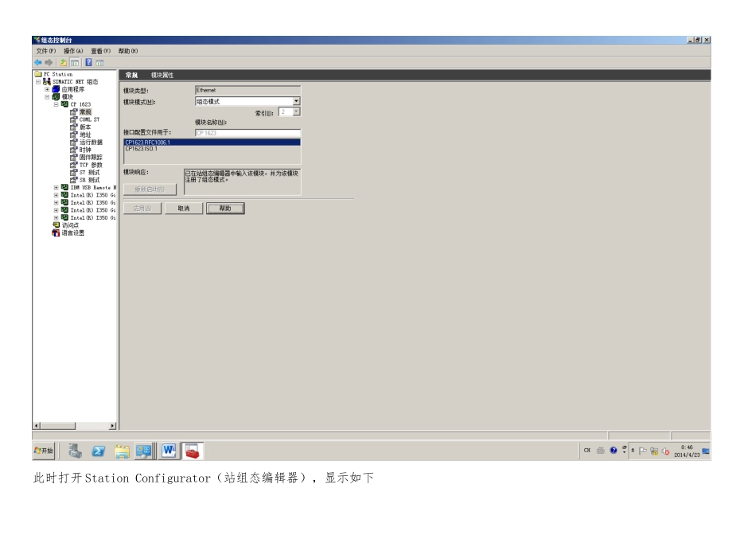
Task: Click the tray help question mark icon
Action: (x=614, y=451)
